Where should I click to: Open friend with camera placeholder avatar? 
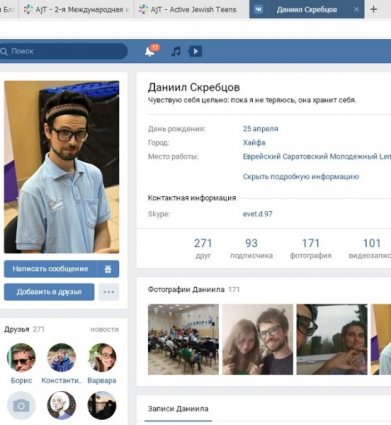pyautogui.click(x=21, y=405)
